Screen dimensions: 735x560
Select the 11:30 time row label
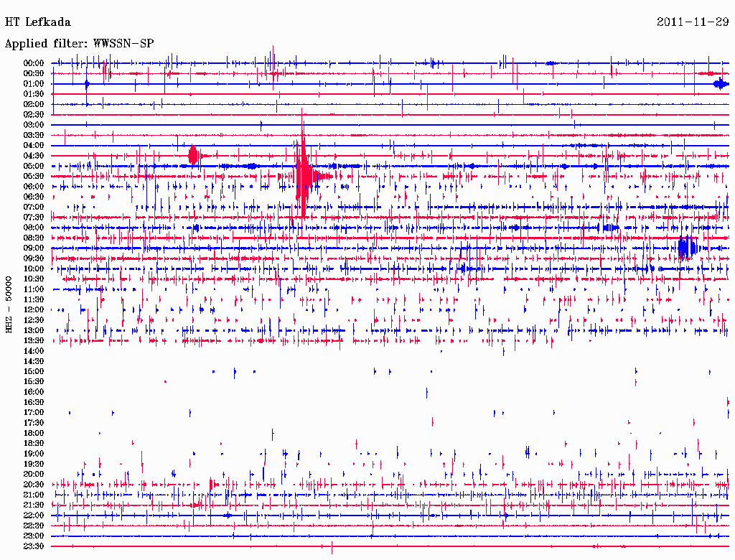coord(34,299)
